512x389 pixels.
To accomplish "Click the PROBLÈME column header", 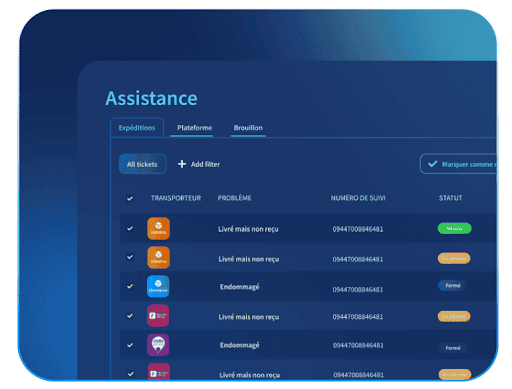I will pyautogui.click(x=234, y=198).
